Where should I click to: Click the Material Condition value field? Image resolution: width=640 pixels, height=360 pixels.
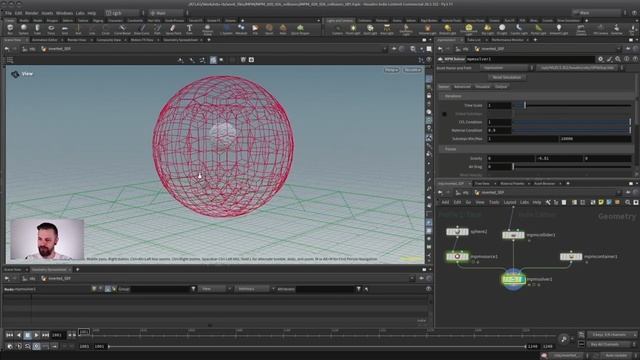(499, 130)
